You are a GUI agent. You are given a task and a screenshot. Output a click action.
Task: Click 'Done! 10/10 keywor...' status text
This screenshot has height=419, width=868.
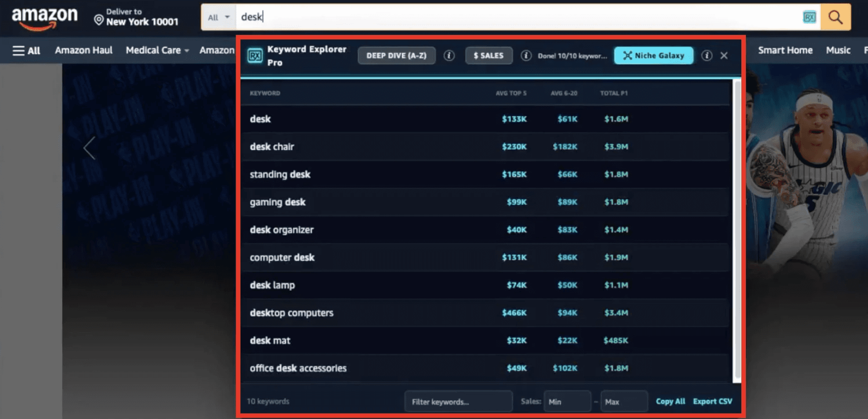(x=572, y=56)
